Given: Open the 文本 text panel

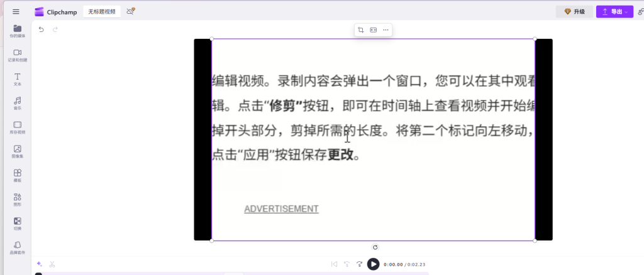Looking at the screenshot, I should point(17,80).
